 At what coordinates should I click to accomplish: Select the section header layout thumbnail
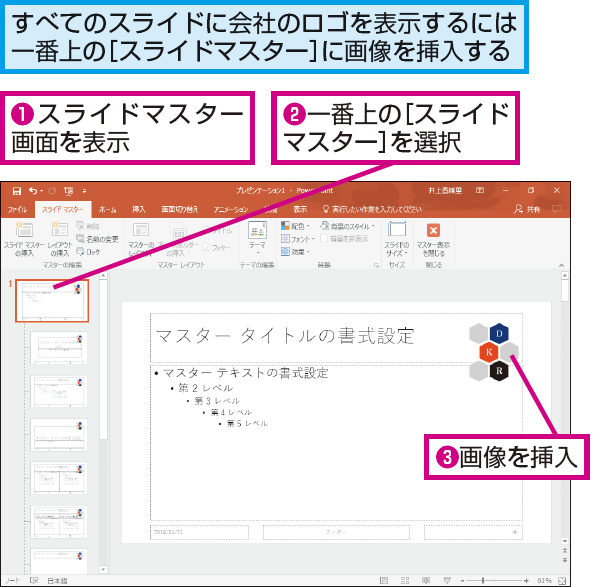pos(59,435)
